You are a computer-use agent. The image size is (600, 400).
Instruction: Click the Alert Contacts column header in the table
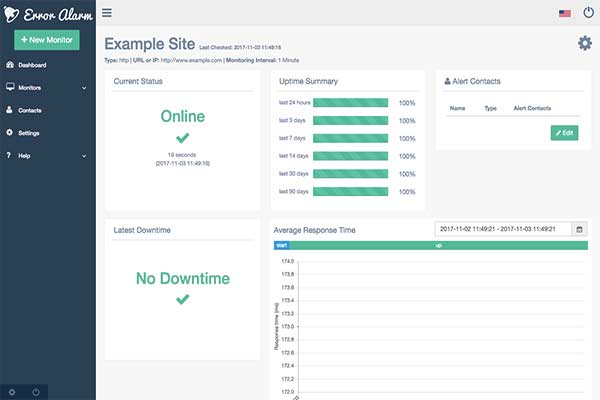point(532,108)
